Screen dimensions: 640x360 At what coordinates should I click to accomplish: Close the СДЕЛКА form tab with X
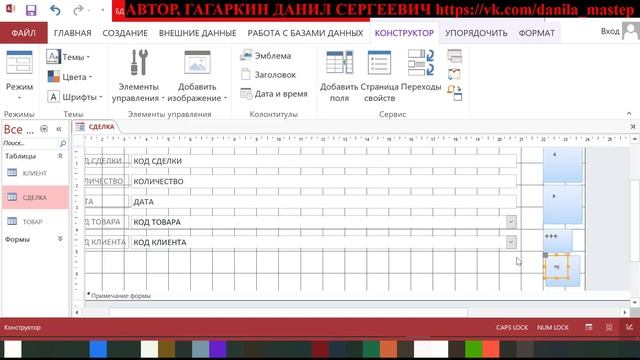[633, 127]
